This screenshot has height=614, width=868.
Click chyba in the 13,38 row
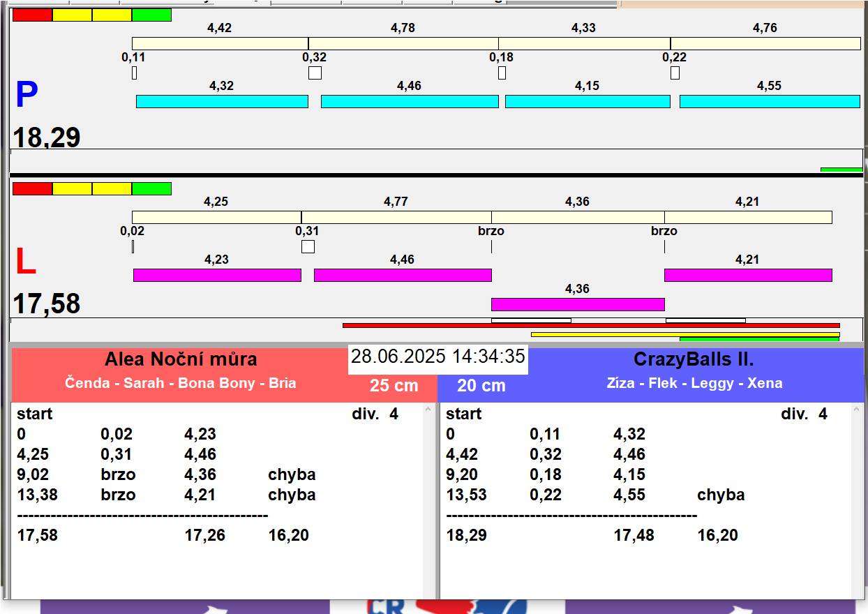292,495
